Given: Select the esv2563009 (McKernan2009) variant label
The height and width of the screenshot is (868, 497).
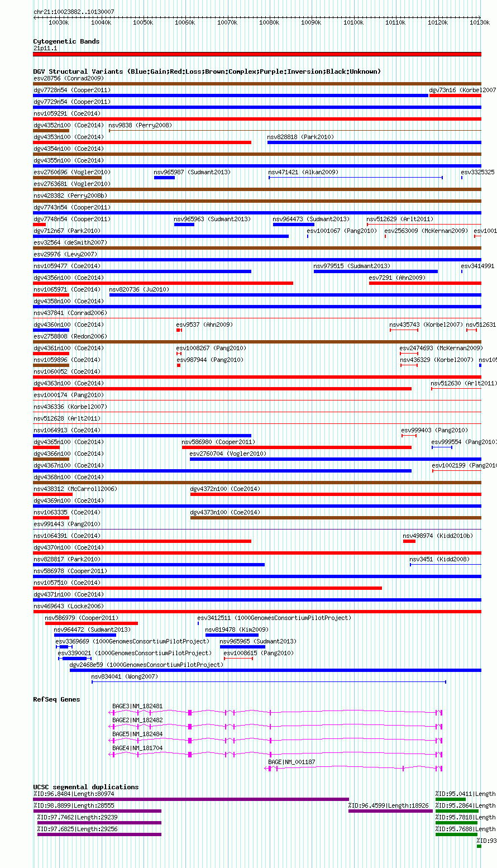Looking at the screenshot, I should click(x=426, y=231).
